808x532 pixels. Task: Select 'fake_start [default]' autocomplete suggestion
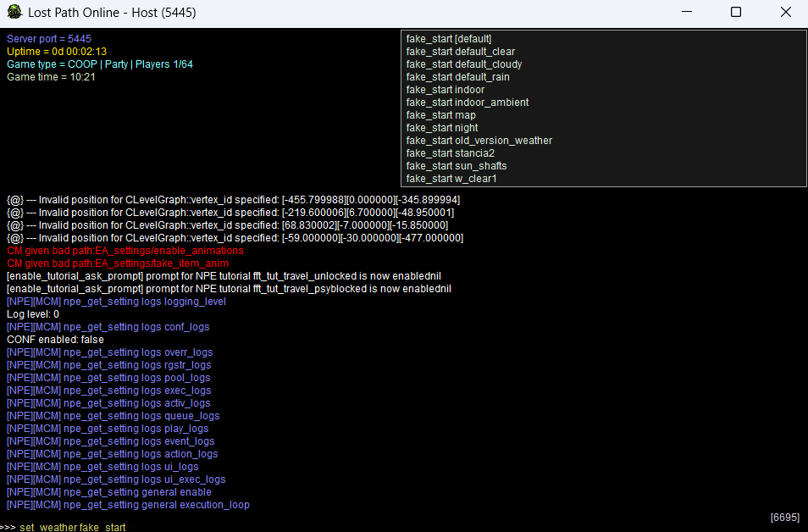pos(448,39)
